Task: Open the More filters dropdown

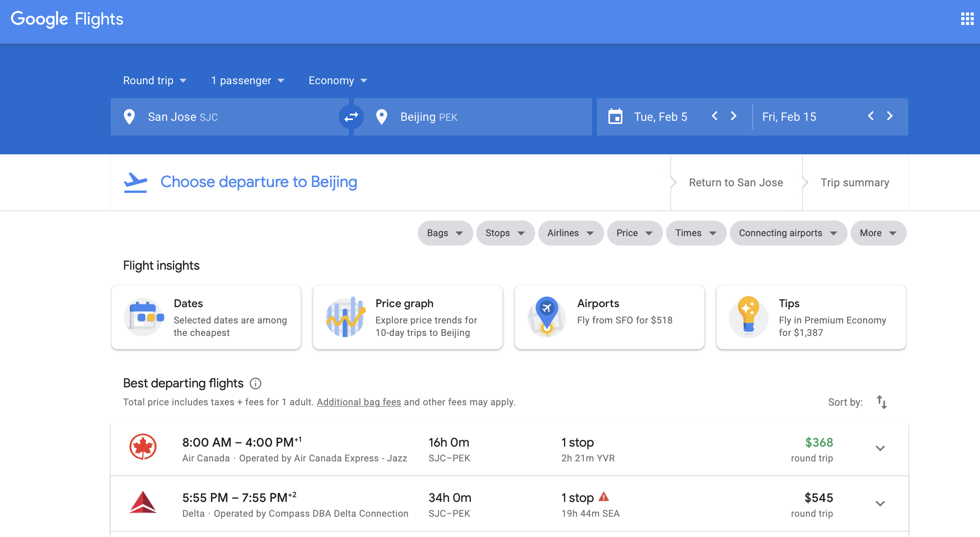Action: tap(878, 233)
